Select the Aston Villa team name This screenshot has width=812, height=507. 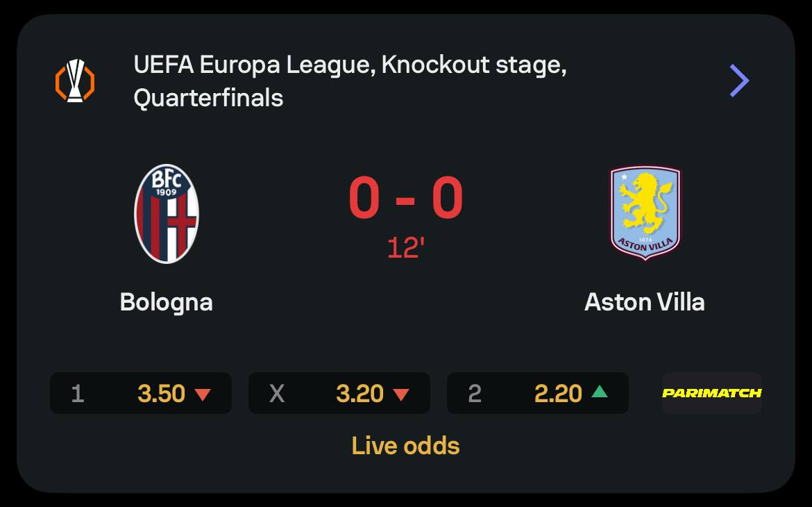645,302
